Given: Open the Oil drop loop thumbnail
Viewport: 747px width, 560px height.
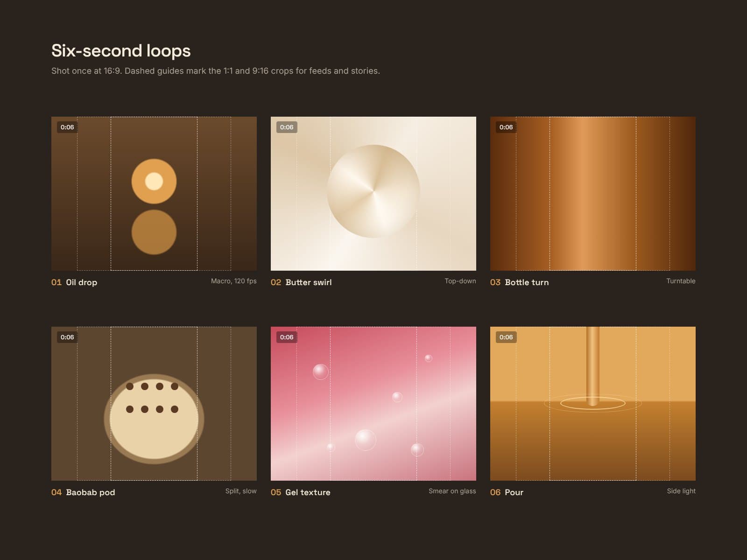Looking at the screenshot, I should [154, 194].
